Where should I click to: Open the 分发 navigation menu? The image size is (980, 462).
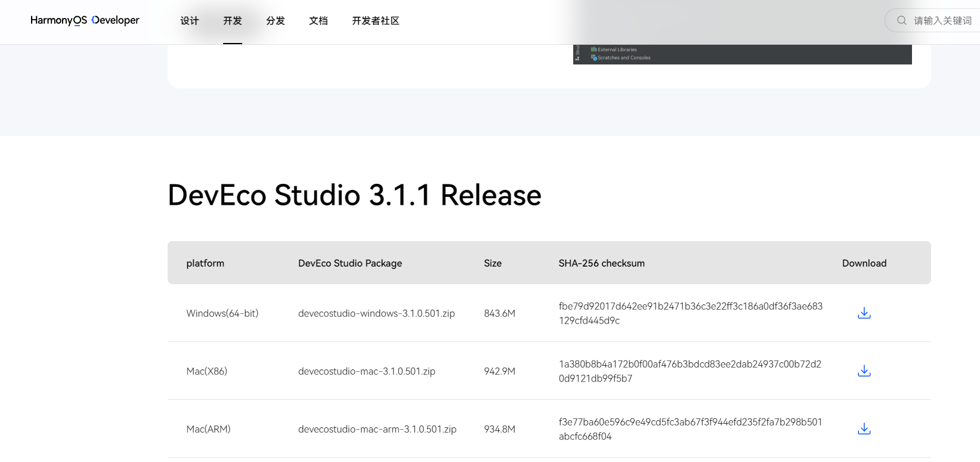[276, 21]
